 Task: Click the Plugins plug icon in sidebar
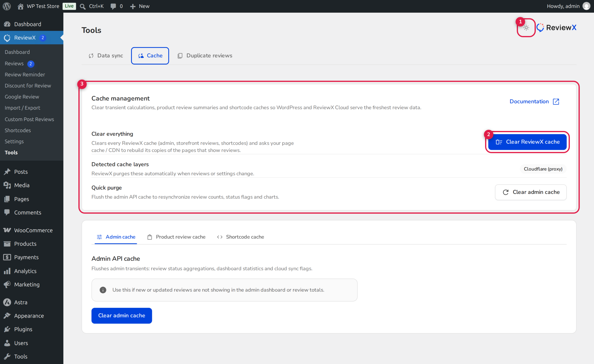click(x=7, y=329)
